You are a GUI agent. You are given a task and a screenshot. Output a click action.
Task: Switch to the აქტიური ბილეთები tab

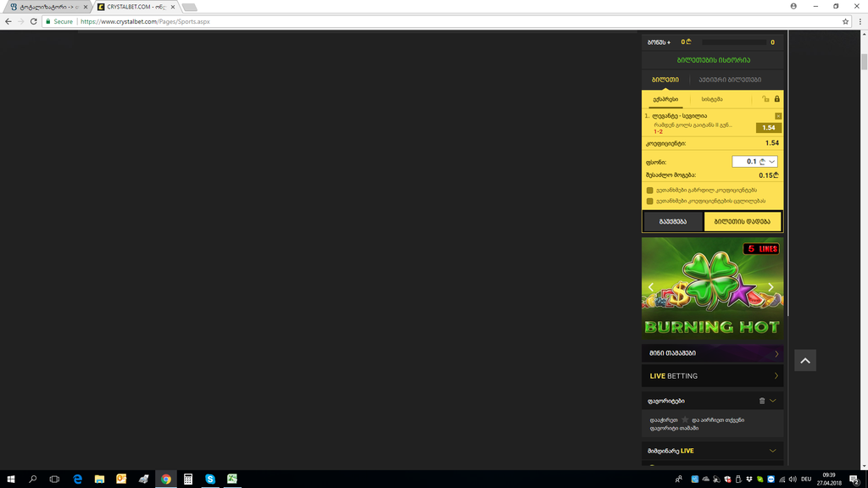[730, 80]
